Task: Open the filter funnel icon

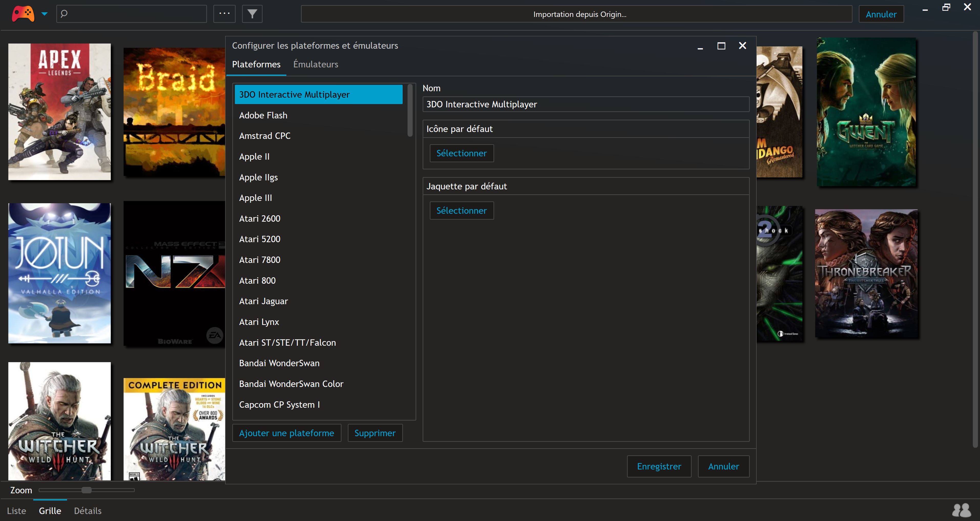Action: coord(252,14)
